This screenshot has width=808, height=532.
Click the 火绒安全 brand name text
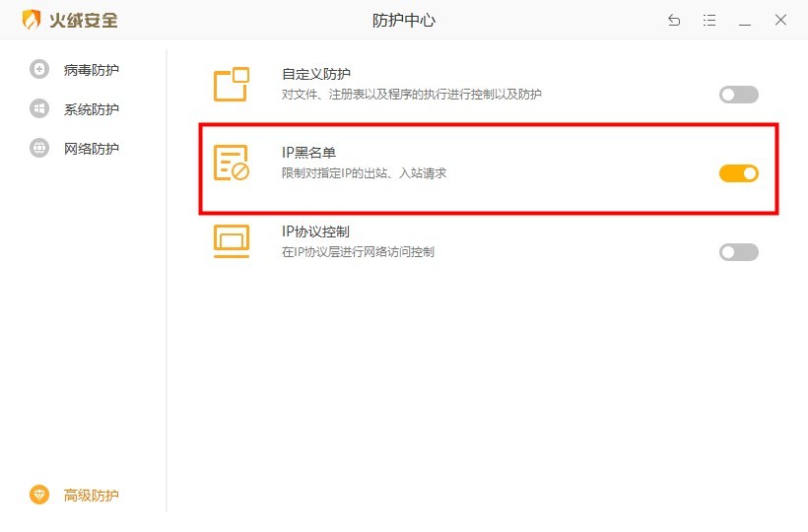coord(84,20)
